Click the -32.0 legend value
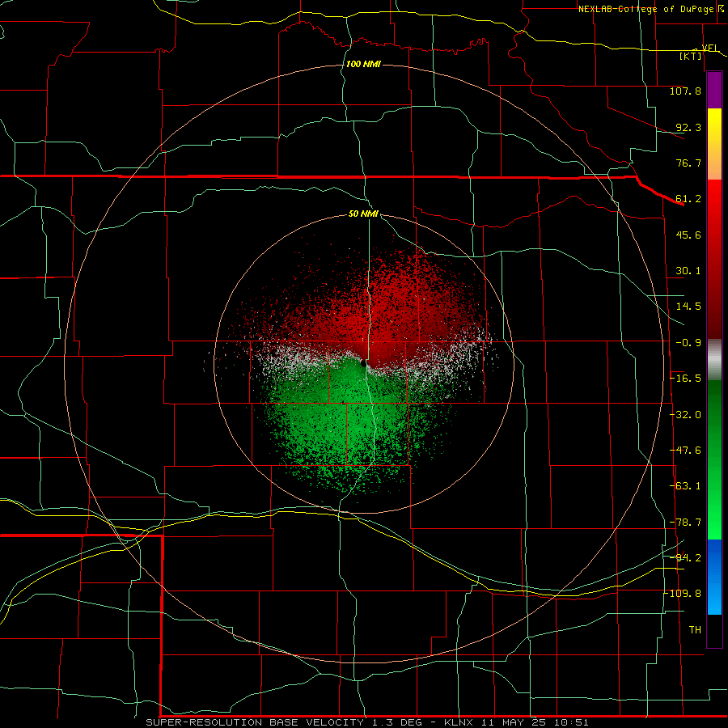 click(x=685, y=415)
